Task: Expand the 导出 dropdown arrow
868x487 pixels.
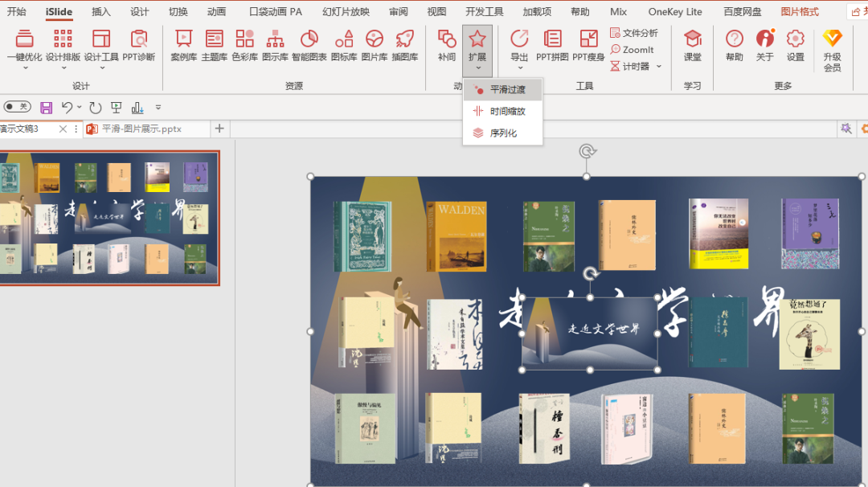Action: coord(520,68)
